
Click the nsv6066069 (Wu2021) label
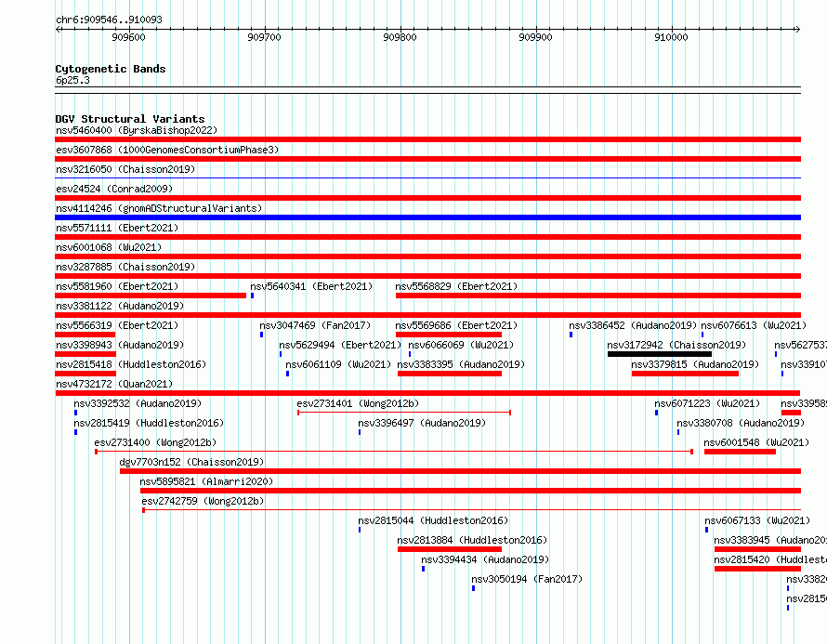[x=461, y=345]
